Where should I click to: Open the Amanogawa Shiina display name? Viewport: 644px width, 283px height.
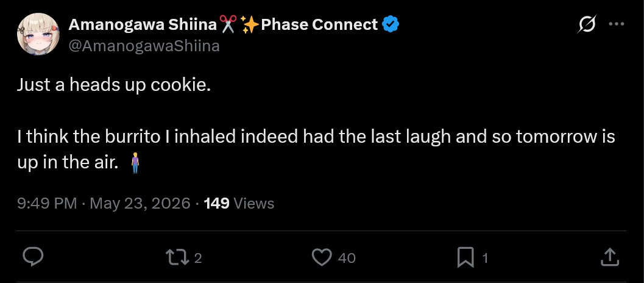click(x=143, y=24)
